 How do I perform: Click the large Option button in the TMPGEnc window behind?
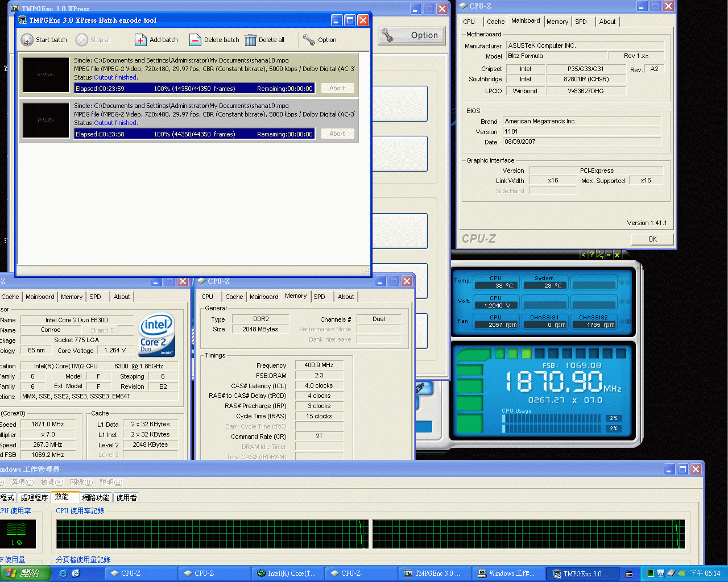coord(412,35)
